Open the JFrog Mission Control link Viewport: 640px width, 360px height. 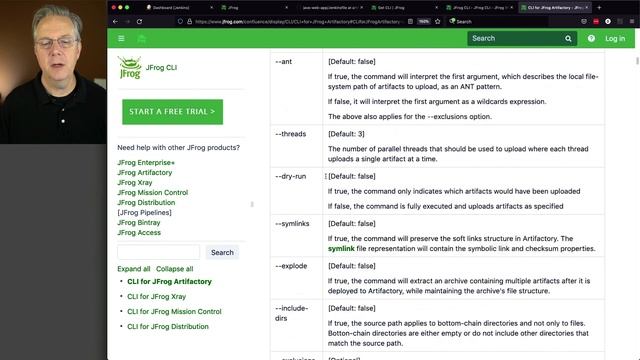[x=153, y=193]
